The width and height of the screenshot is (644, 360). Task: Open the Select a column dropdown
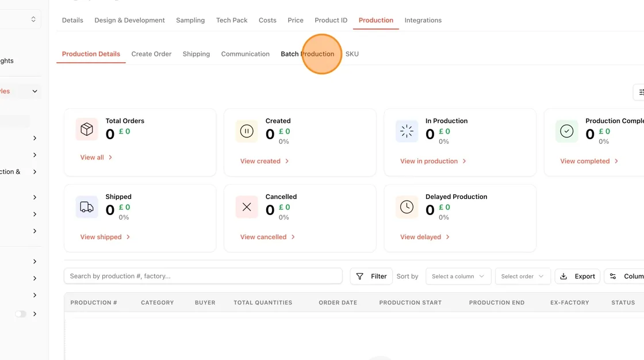coord(458,276)
